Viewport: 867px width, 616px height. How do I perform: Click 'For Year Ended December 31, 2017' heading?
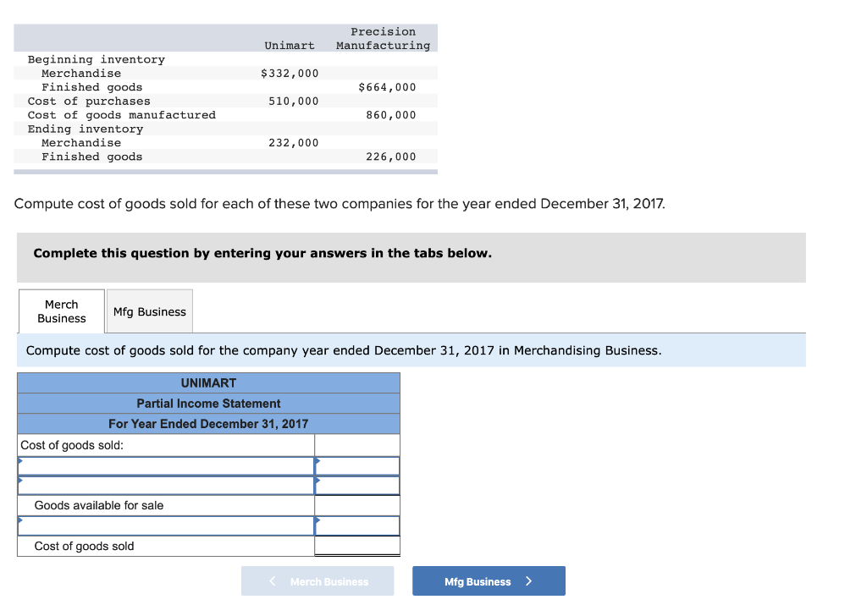(x=208, y=424)
